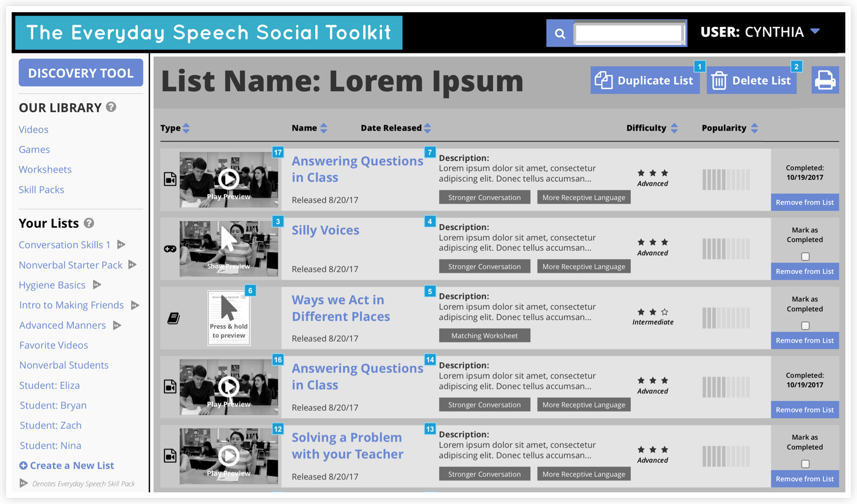Play preview of first Answering Questions in Class

(228, 179)
